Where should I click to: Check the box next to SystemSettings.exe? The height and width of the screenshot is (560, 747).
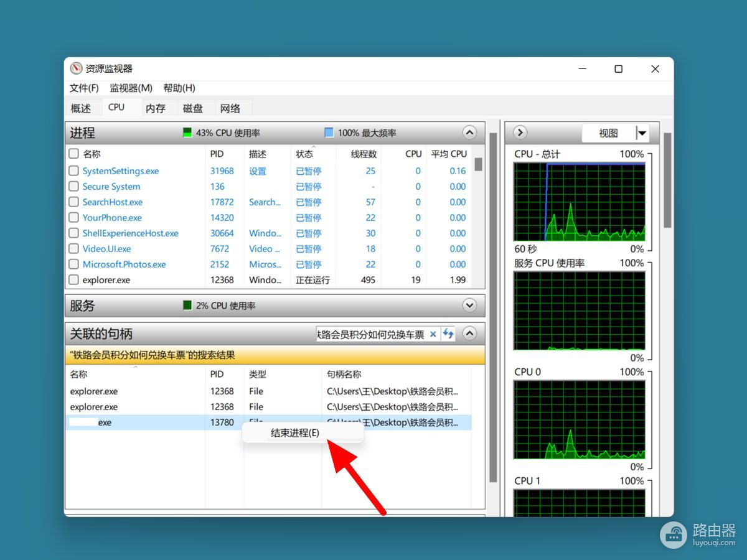73,170
